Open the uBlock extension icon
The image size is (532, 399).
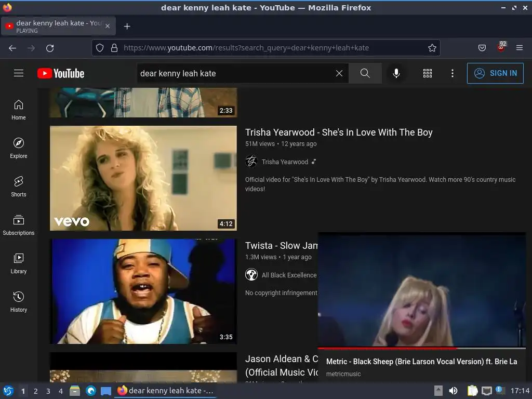[x=501, y=47]
